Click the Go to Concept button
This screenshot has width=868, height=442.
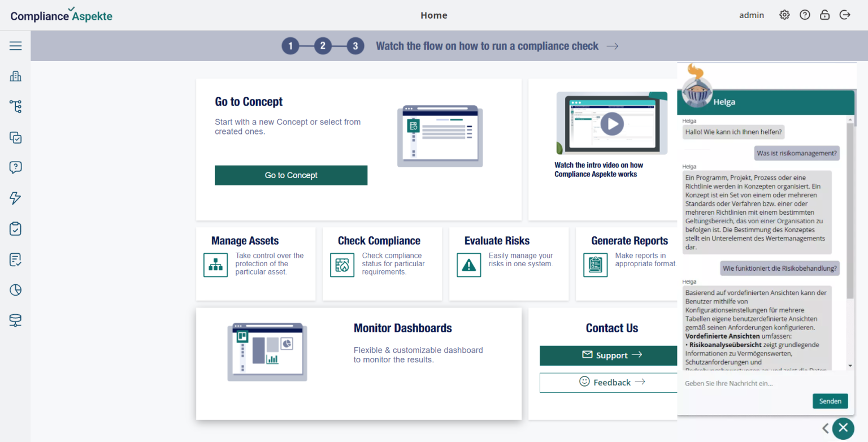coord(290,175)
